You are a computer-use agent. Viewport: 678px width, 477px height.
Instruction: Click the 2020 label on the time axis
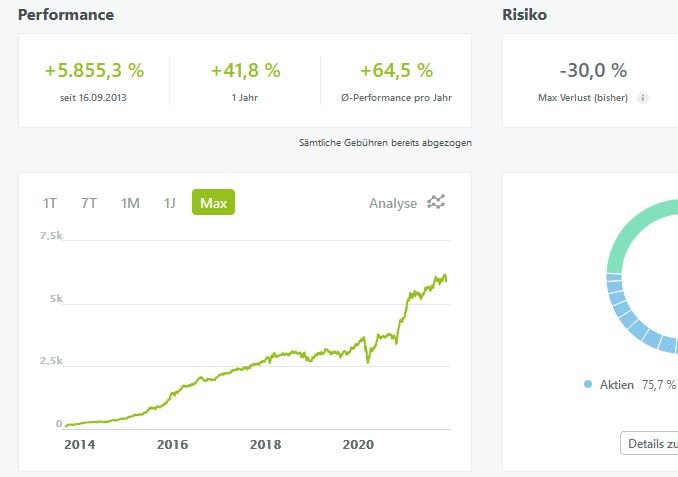(357, 444)
